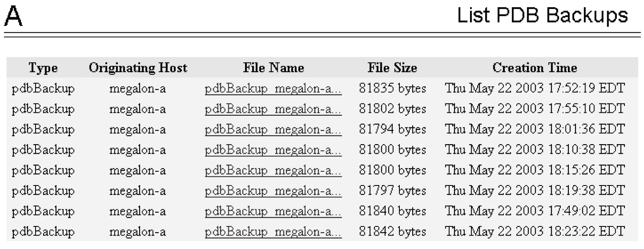Click the Type column header

point(43,68)
